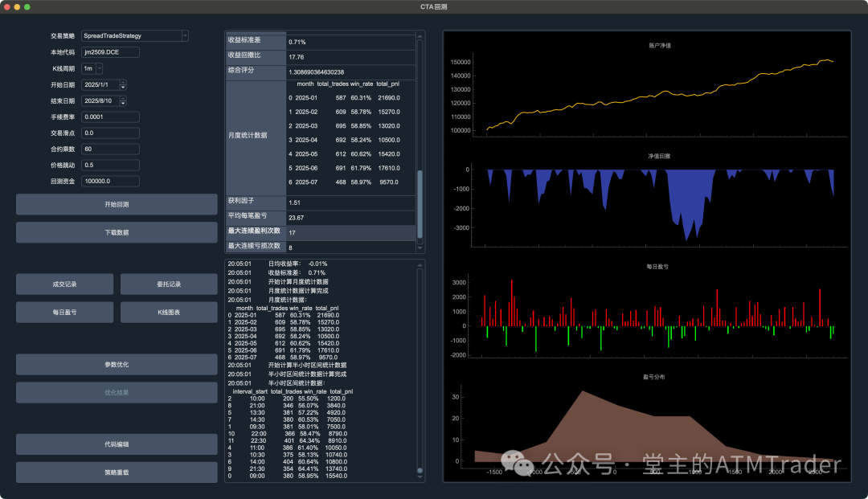Select the 最大连续亏损次数 row header

pyautogui.click(x=256, y=247)
